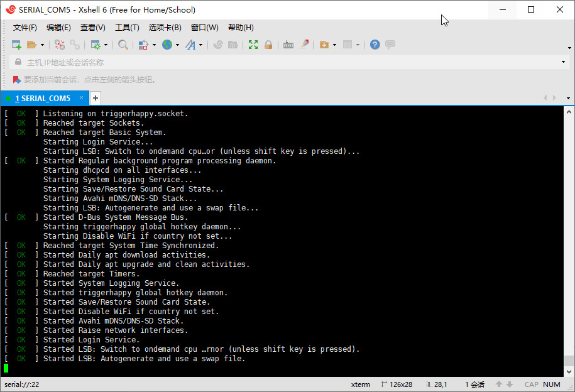
Task: Click the add-current-session bookmark arrow
Action: (x=17, y=80)
